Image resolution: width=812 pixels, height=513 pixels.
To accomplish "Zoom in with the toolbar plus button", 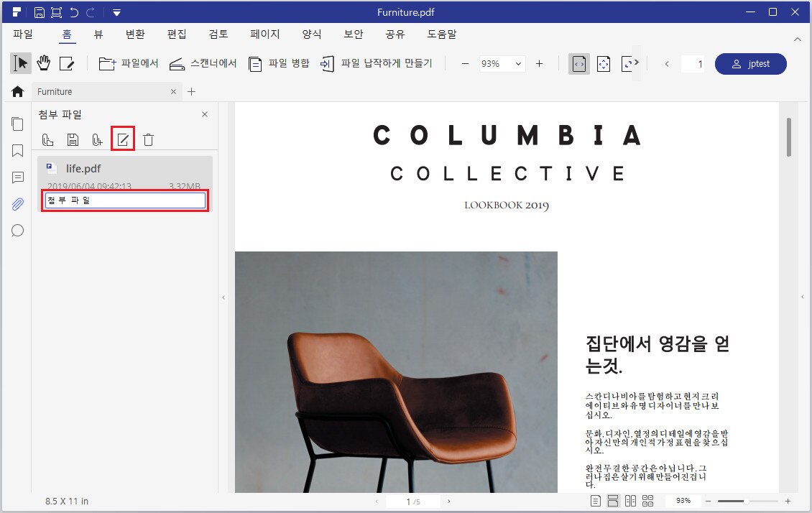I will pos(539,64).
